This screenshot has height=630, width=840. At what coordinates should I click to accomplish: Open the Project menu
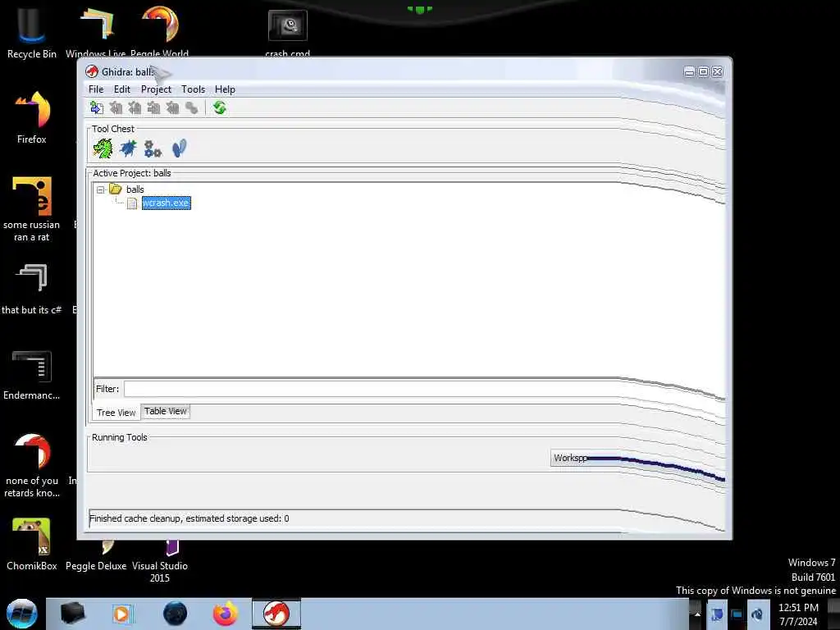pyautogui.click(x=156, y=89)
